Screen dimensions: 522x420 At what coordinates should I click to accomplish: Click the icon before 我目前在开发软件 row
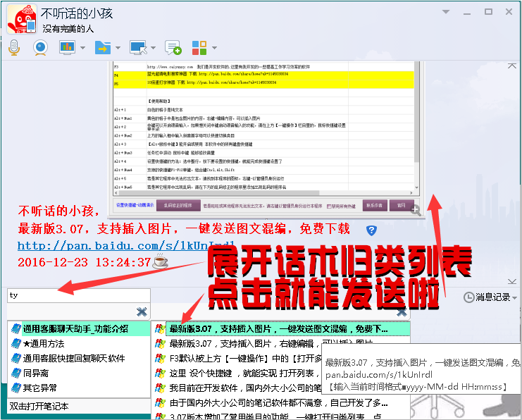(x=160, y=388)
